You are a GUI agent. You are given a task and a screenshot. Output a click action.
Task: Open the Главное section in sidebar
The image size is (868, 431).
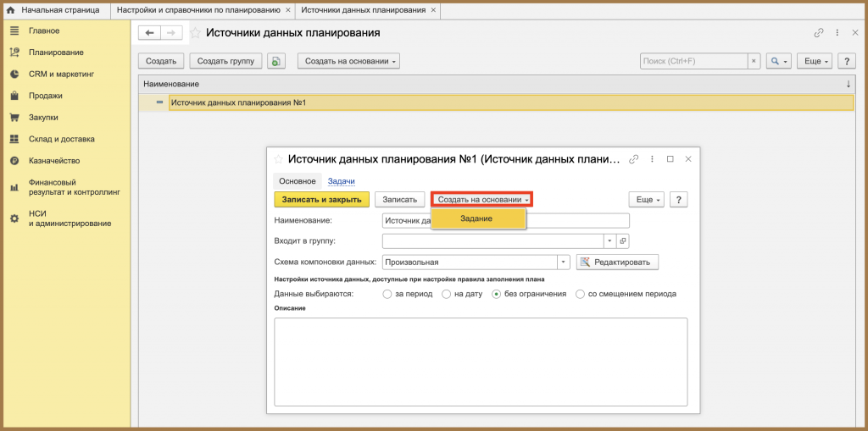click(44, 30)
